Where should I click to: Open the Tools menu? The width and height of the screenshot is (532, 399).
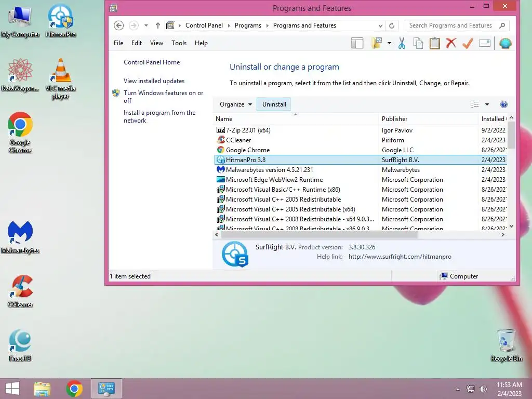[179, 43]
